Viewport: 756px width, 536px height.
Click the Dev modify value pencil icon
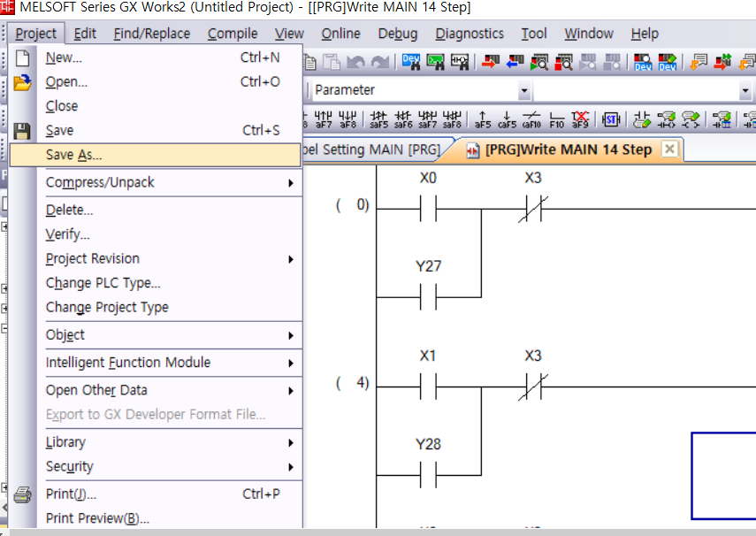pos(668,62)
